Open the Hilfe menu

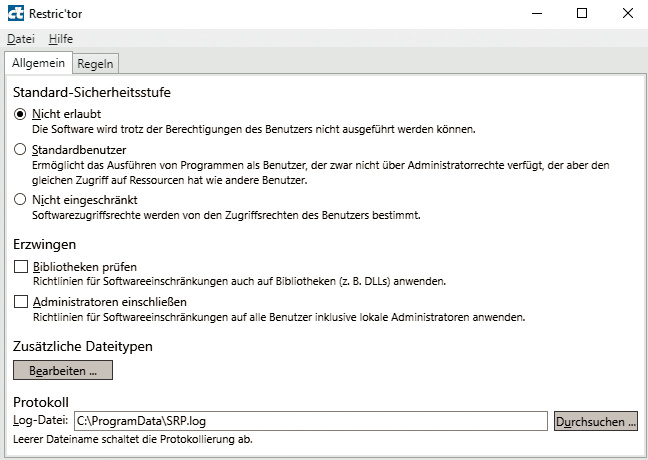pyautogui.click(x=60, y=38)
